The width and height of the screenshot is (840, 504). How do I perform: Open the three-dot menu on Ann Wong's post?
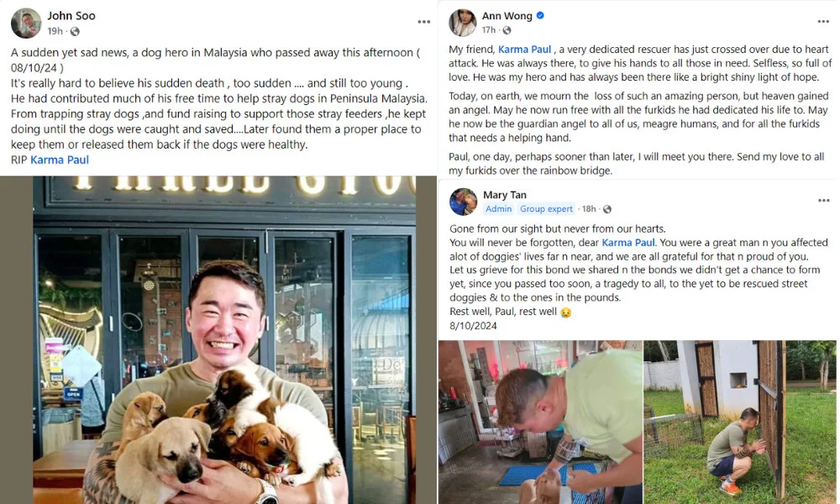(823, 22)
